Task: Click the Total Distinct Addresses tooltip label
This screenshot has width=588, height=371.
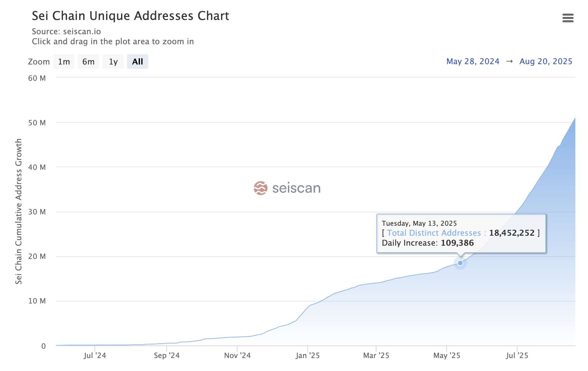Action: pos(434,233)
